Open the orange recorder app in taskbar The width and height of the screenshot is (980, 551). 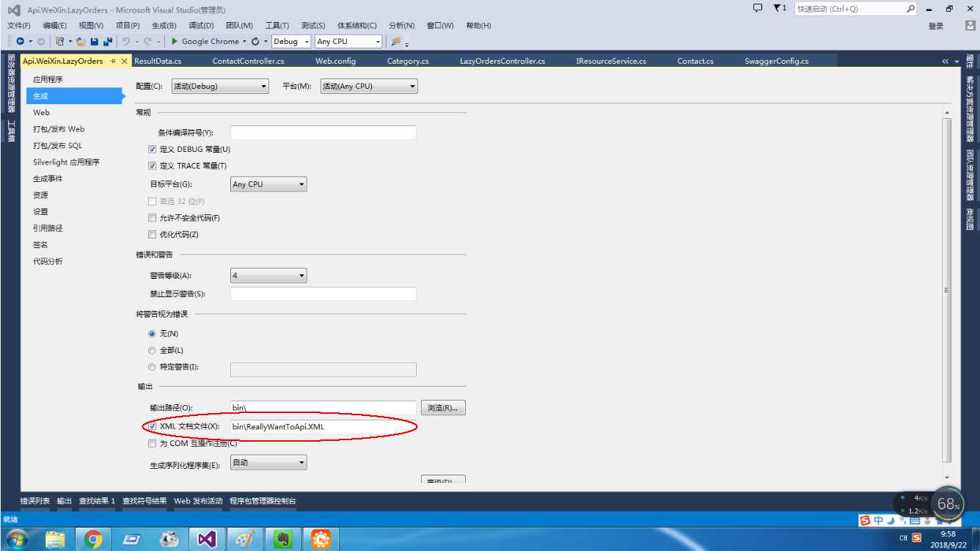[x=321, y=539]
